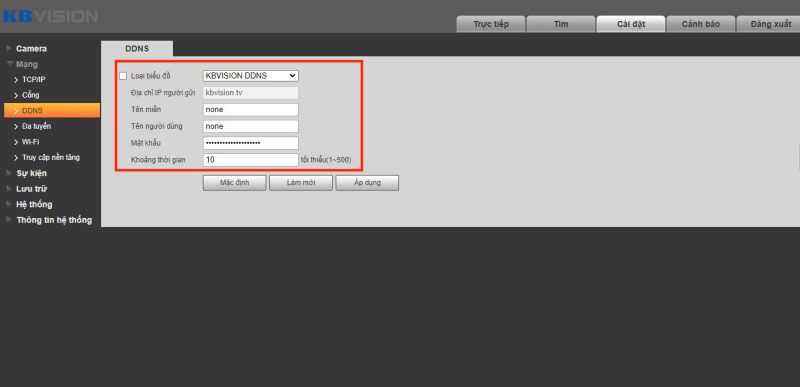This screenshot has height=387, width=800.
Task: Open Thông tin hệ thống section
Action: tap(54, 220)
